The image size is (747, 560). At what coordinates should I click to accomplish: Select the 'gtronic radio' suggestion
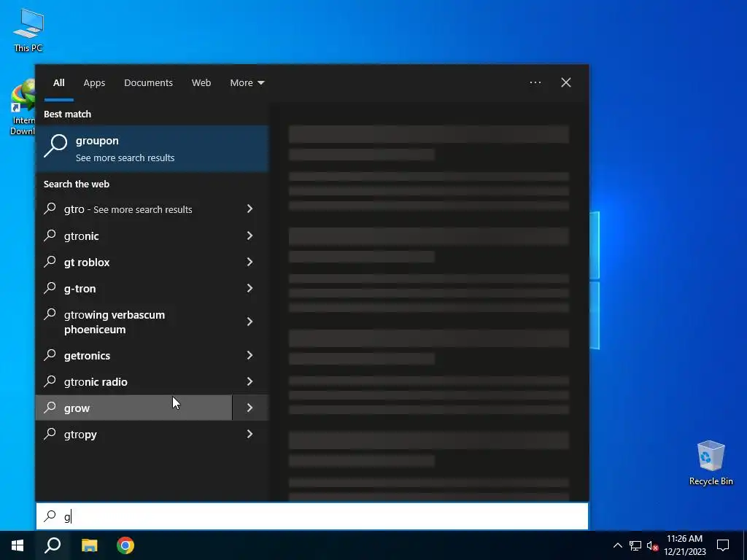134,381
